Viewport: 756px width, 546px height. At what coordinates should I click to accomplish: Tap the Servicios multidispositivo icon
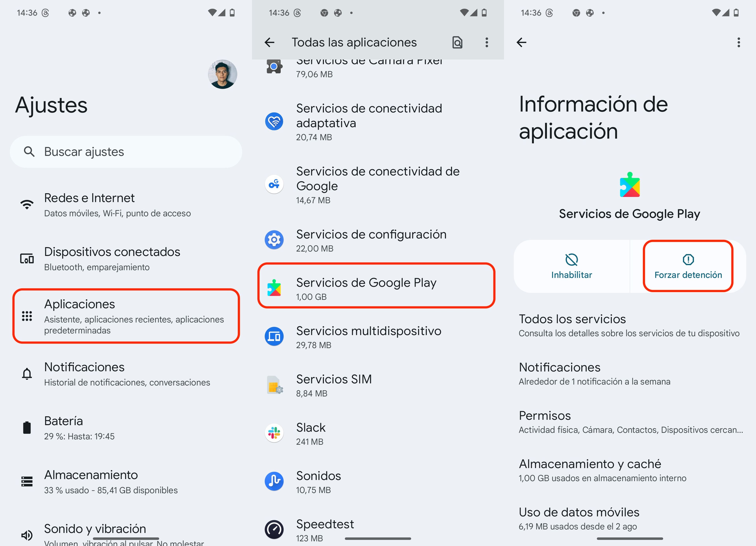(x=274, y=336)
